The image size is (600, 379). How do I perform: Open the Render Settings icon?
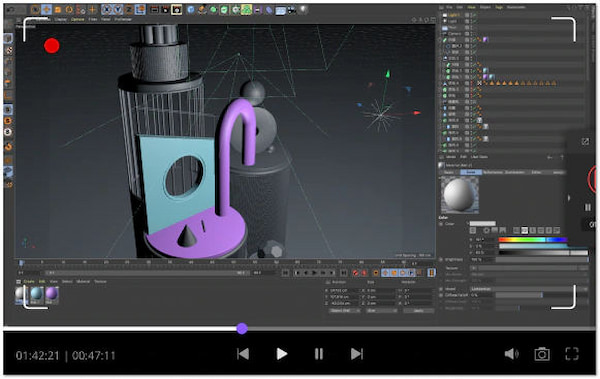click(176, 10)
